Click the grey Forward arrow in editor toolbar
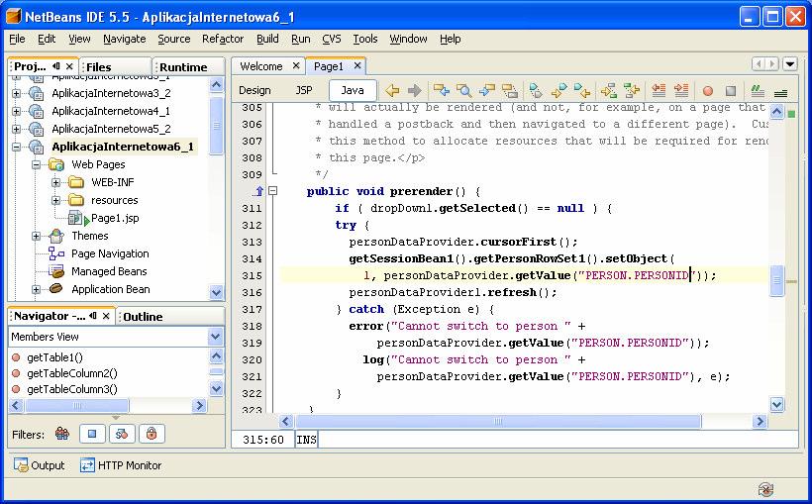 pyautogui.click(x=414, y=91)
